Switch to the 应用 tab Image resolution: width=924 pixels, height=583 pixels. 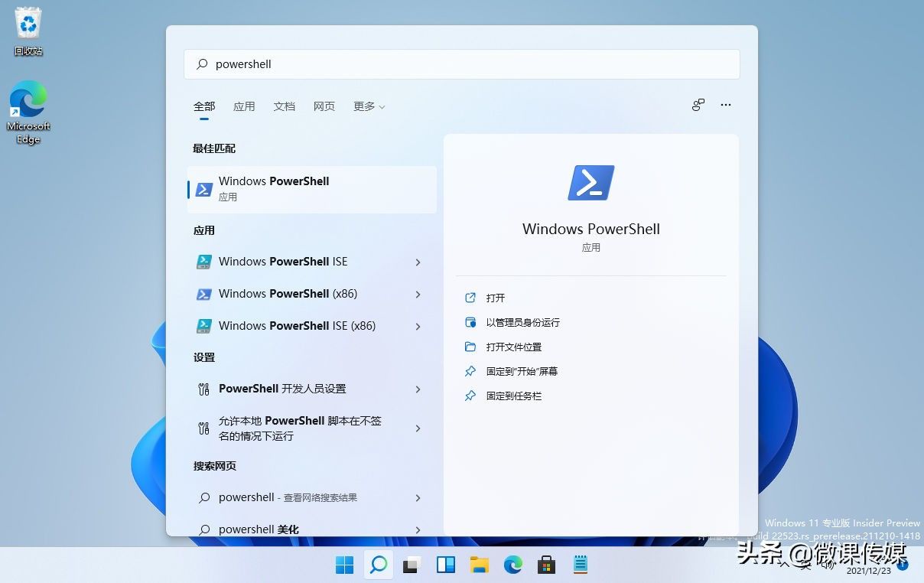pos(244,106)
